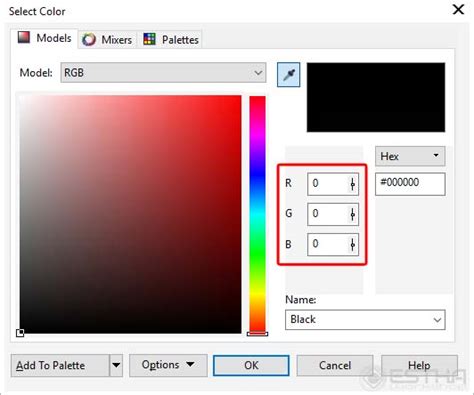This screenshot has width=474, height=395.
Task: Open the Palettes tab
Action: click(171, 40)
